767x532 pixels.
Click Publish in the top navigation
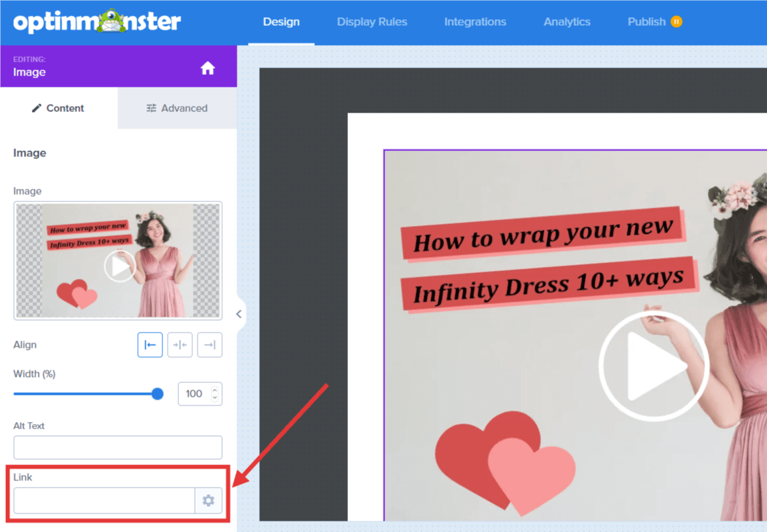646,21
